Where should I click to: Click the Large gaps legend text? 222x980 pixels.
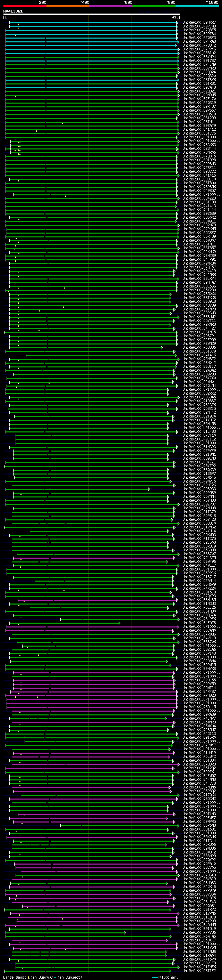pos(43,977)
